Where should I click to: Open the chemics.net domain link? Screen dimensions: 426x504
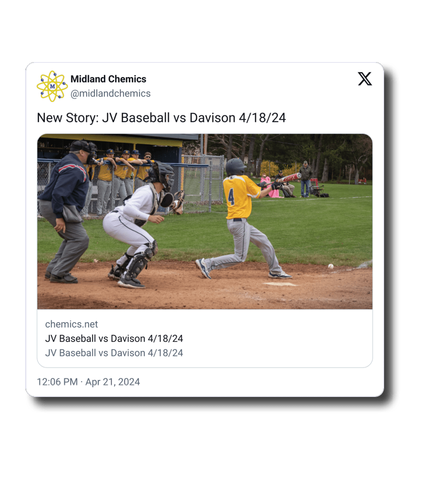(71, 324)
